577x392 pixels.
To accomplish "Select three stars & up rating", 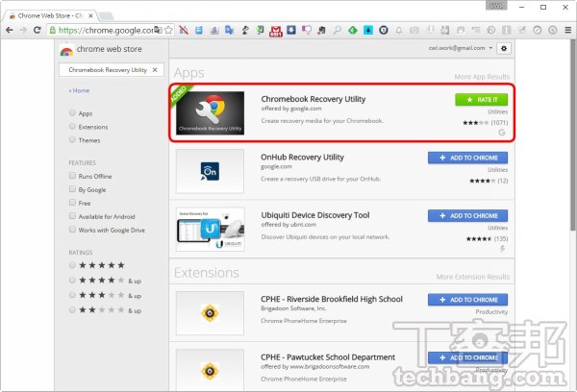I will pyautogui.click(x=72, y=295).
